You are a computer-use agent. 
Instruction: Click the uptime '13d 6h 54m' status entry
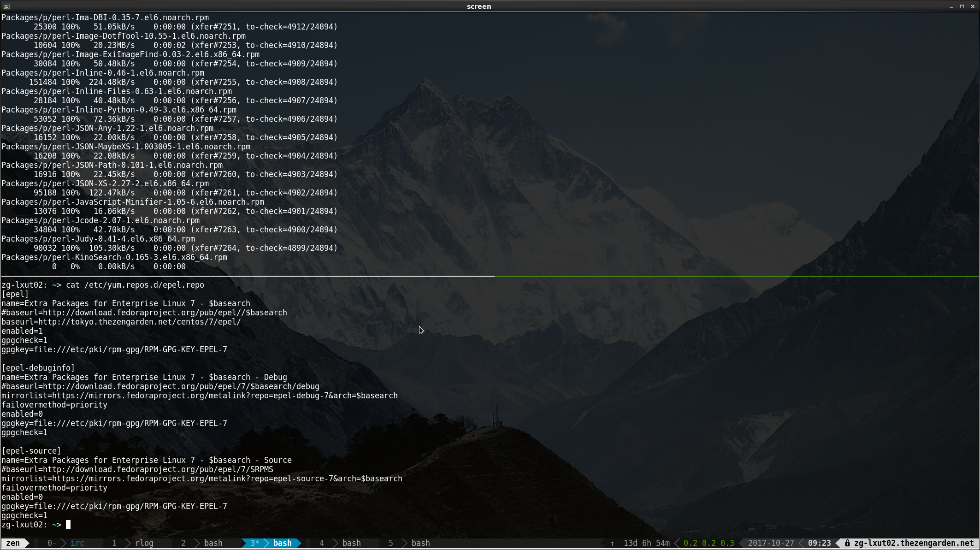coord(646,543)
